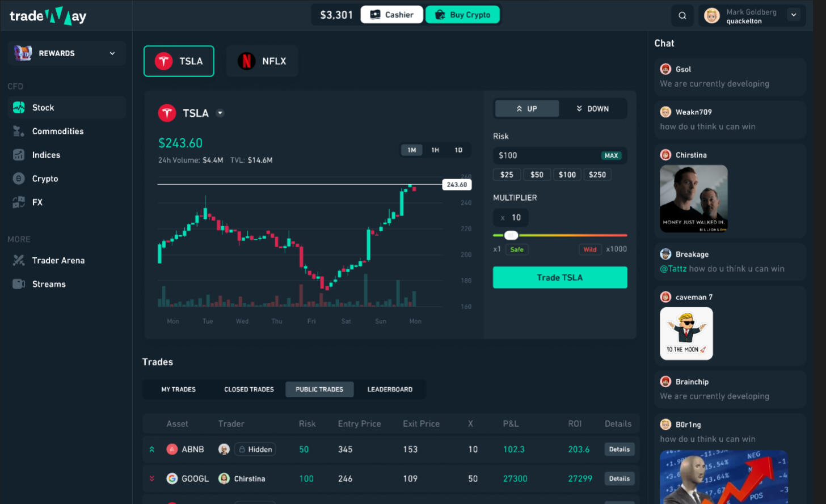The height and width of the screenshot is (504, 826).
Task: Click the Risk amount input field
Action: (545, 155)
